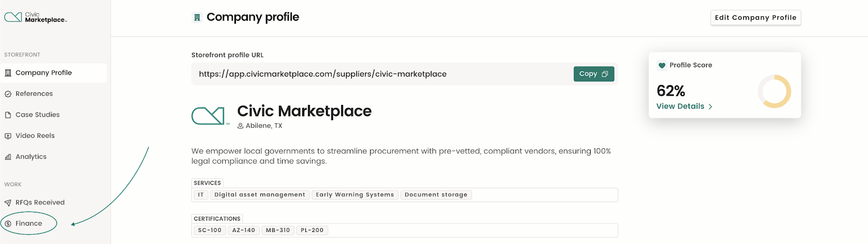
Task: Click the storefront profile URL field
Action: [405, 74]
